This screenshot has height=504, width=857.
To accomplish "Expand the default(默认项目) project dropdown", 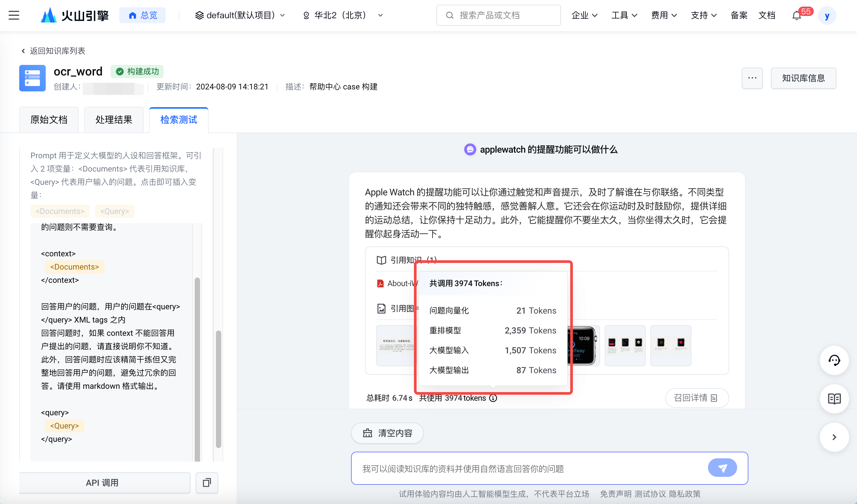I will coord(240,15).
